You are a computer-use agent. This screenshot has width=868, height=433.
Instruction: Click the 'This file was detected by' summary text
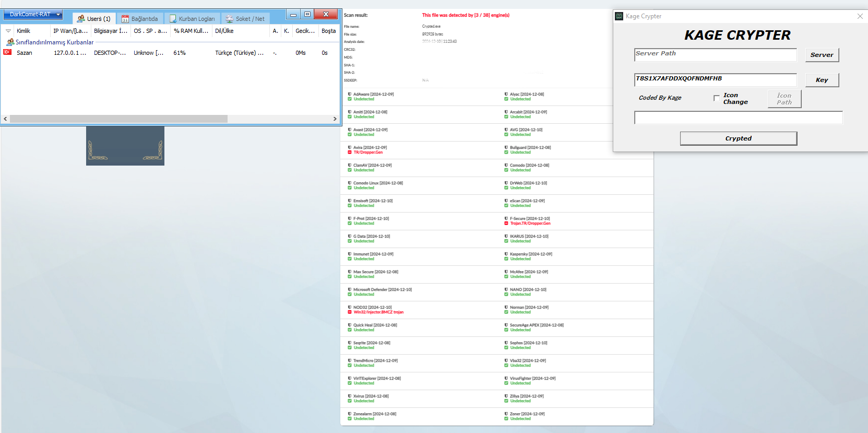(466, 15)
